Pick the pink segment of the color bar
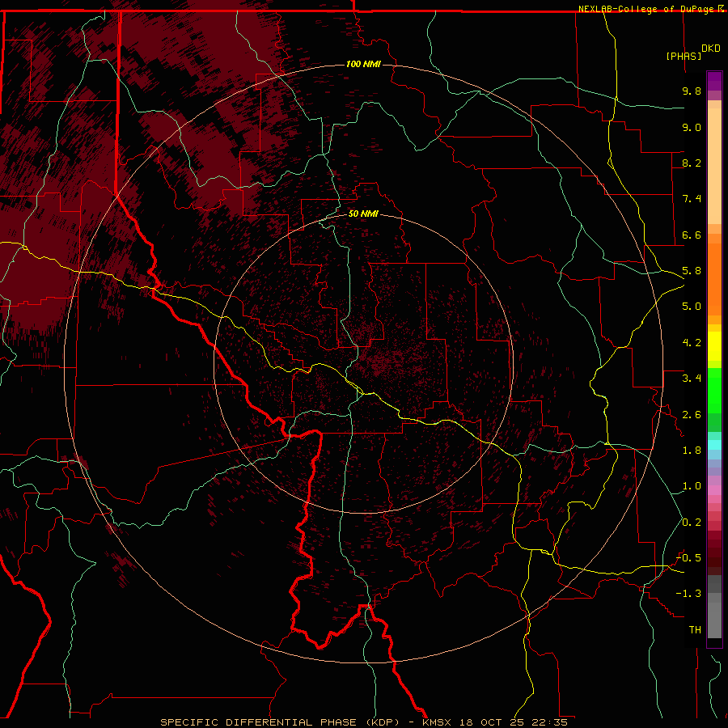The height and width of the screenshot is (728, 728). point(714,490)
